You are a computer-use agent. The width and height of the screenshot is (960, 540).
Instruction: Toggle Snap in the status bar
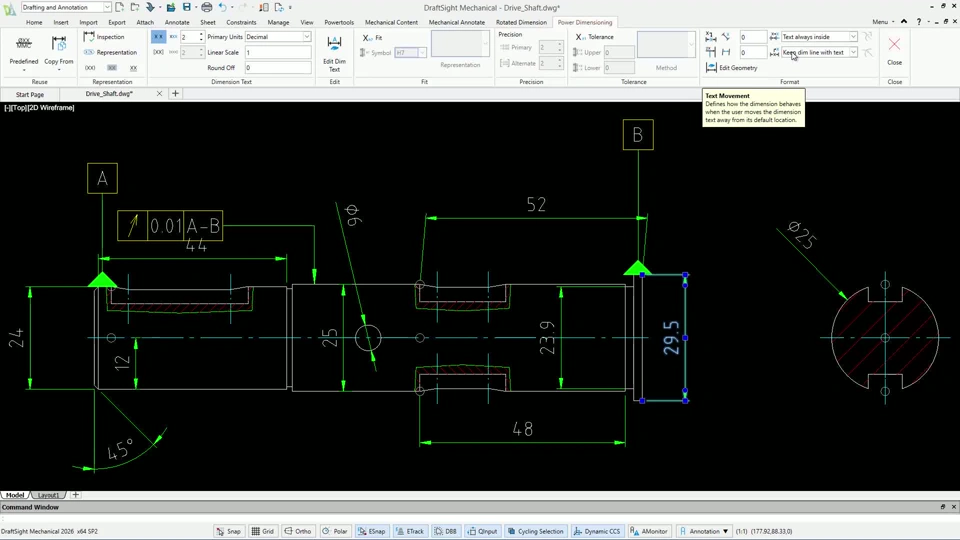(228, 531)
